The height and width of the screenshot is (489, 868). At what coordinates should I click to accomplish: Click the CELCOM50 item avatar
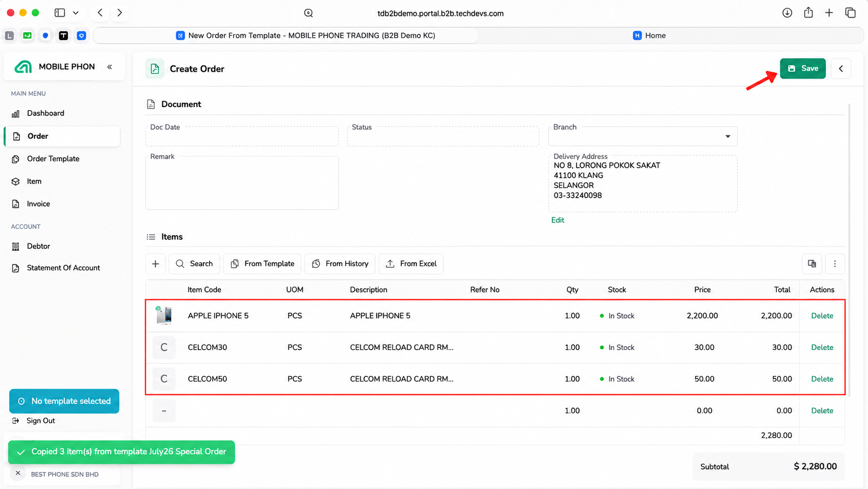(x=164, y=379)
